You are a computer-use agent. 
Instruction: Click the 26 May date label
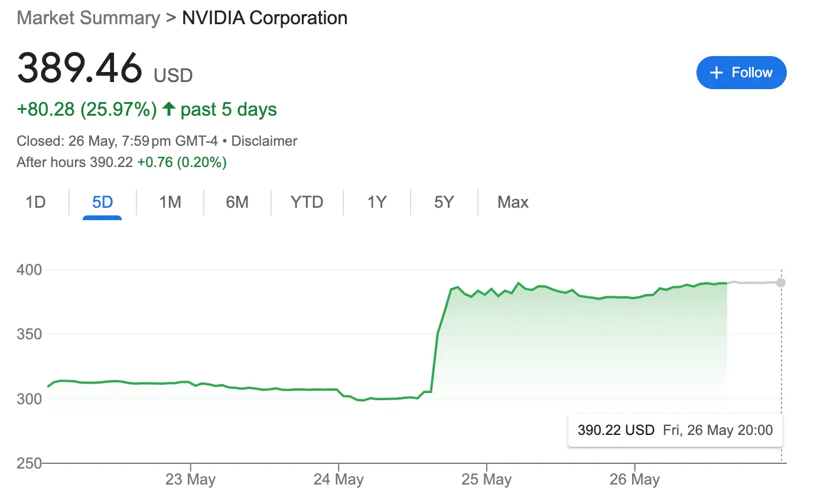[x=634, y=479]
